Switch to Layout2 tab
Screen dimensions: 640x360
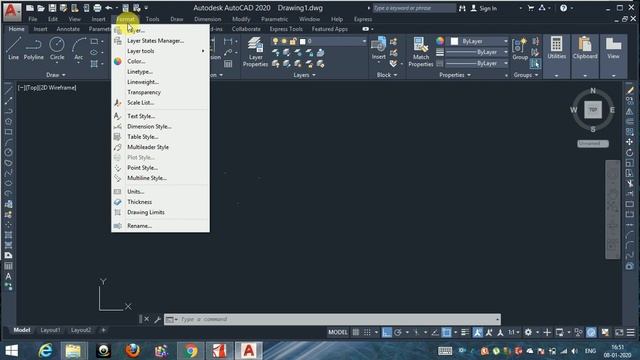pos(81,330)
